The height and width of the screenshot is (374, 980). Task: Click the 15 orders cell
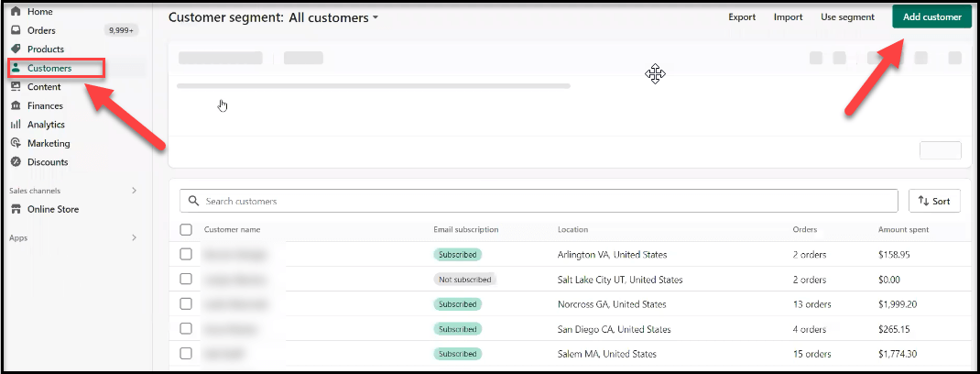pyautogui.click(x=811, y=354)
